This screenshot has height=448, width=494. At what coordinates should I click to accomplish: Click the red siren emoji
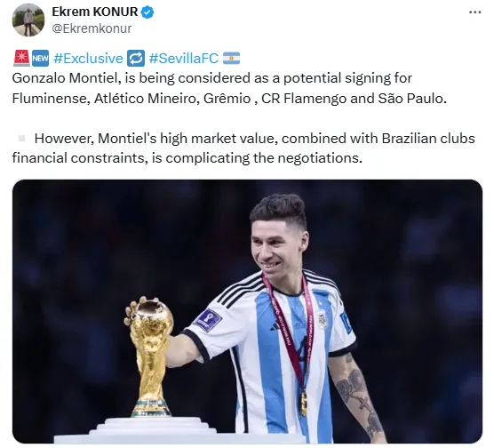(21, 59)
